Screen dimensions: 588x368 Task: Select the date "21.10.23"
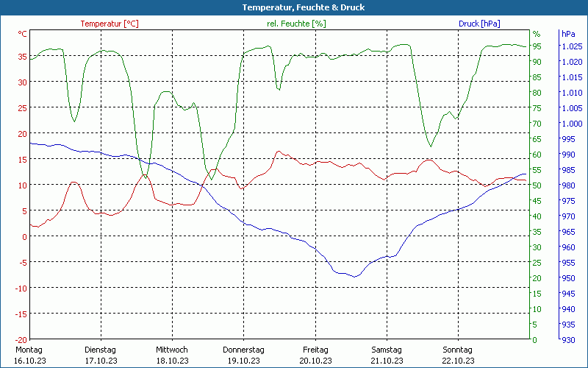[x=387, y=361]
